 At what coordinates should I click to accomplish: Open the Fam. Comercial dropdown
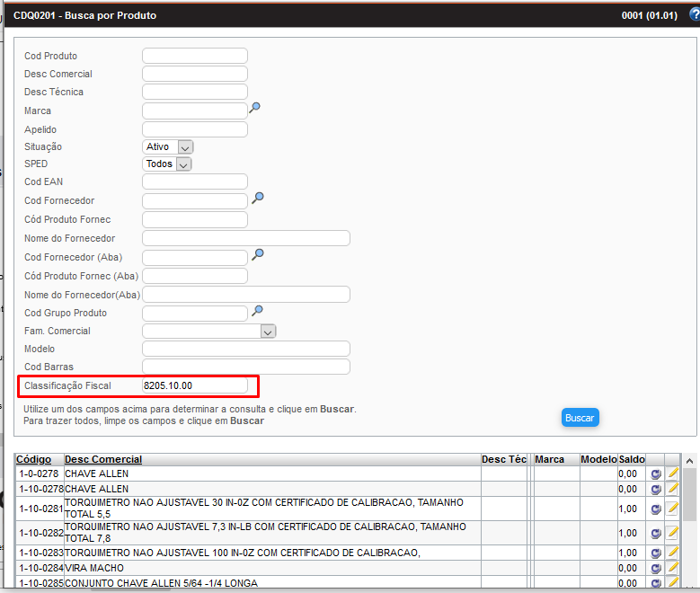(x=267, y=332)
